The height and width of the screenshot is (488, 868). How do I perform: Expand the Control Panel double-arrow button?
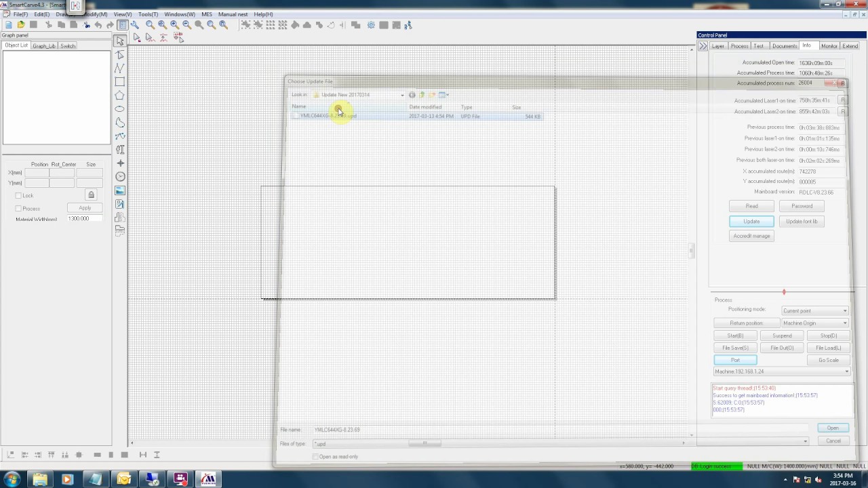703,46
